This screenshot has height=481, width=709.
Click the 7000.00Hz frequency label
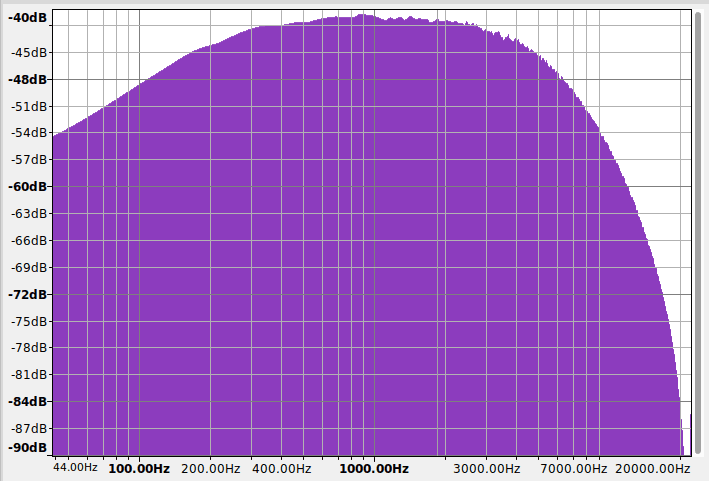tap(573, 468)
